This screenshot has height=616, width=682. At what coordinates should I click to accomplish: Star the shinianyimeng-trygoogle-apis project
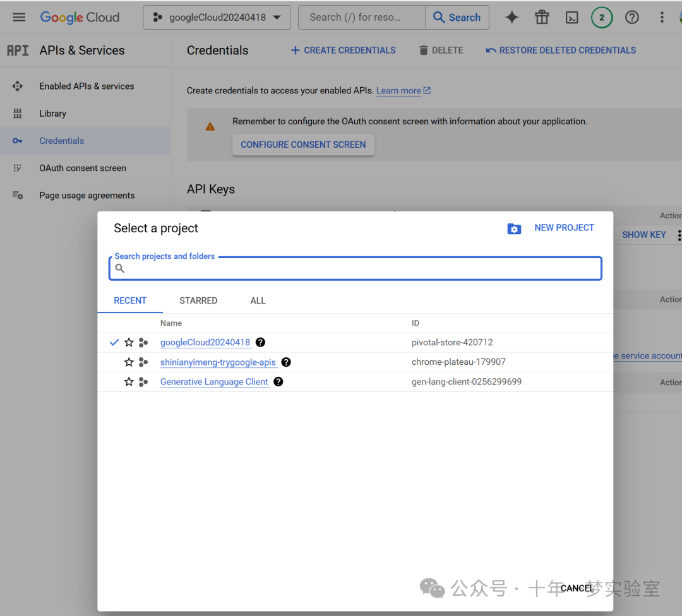tap(129, 362)
